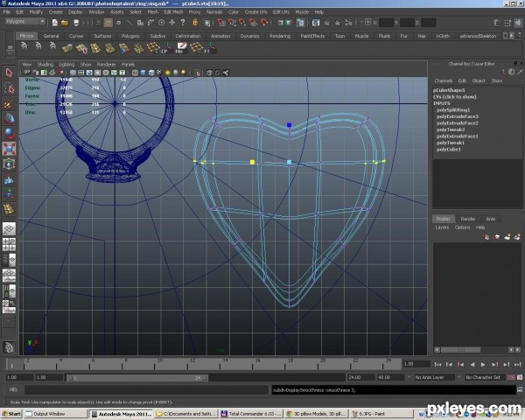Click the snap to grids magnet icon

221,23
